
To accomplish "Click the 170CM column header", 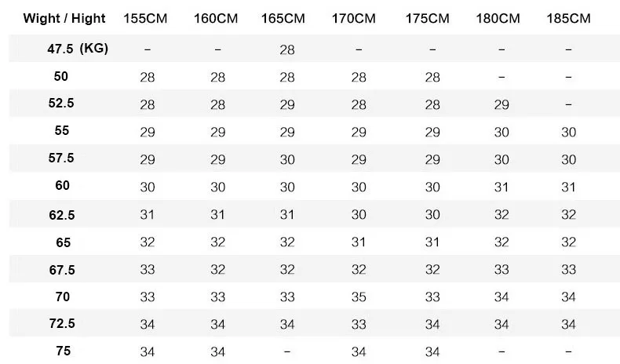I will tap(353, 19).
